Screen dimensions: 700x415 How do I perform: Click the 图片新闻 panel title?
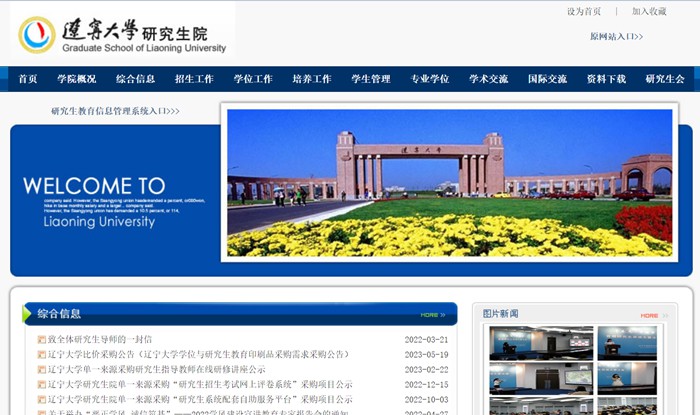pos(500,314)
